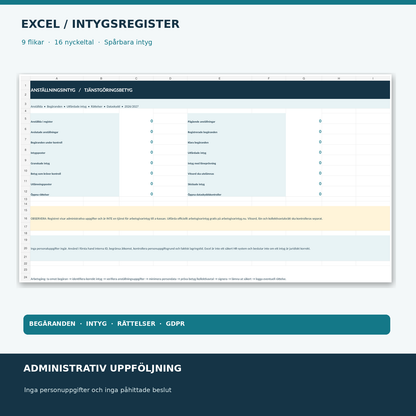Select row 1 header in spreadsheet
The width and height of the screenshot is (416, 416).
25,85
